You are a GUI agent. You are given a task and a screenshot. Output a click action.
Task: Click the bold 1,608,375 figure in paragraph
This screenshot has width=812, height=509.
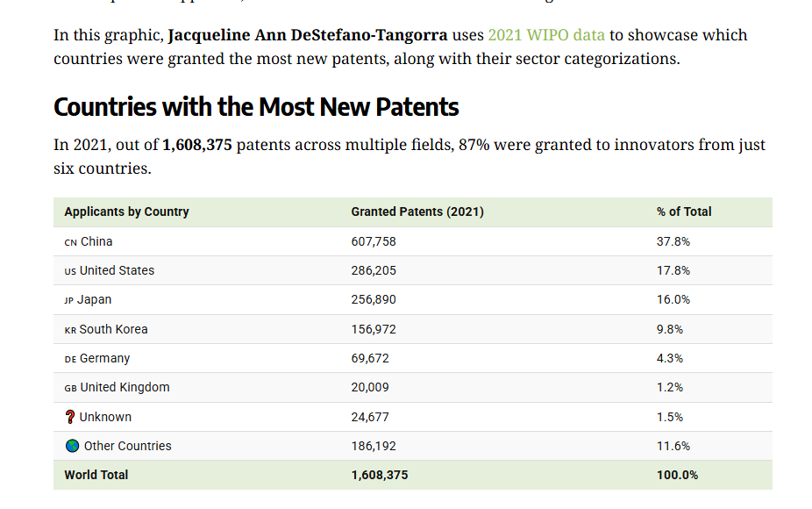pyautogui.click(x=197, y=145)
